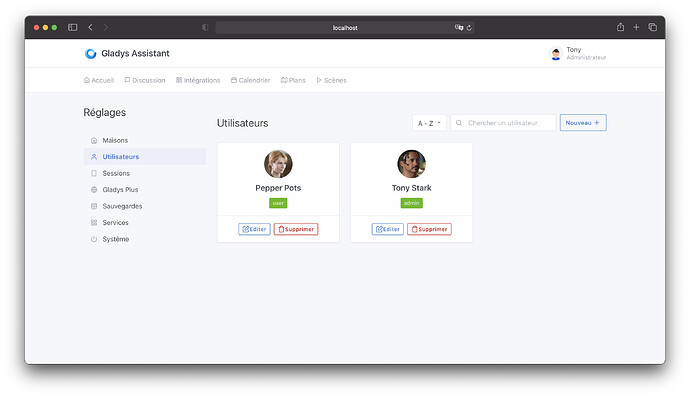Click the Gradys Assistant logo icon
Image resolution: width=690 pixels, height=397 pixels.
click(91, 53)
